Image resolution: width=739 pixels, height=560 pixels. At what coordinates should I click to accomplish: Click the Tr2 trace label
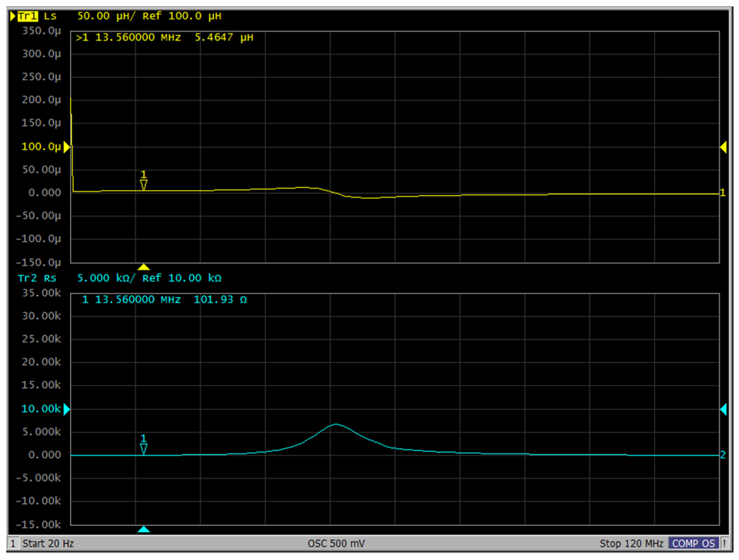tap(27, 278)
